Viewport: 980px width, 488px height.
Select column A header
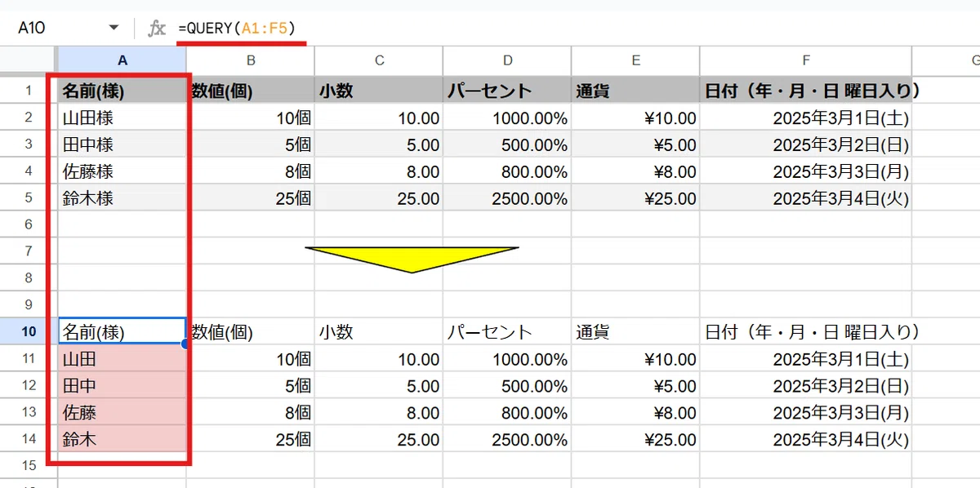tap(122, 60)
